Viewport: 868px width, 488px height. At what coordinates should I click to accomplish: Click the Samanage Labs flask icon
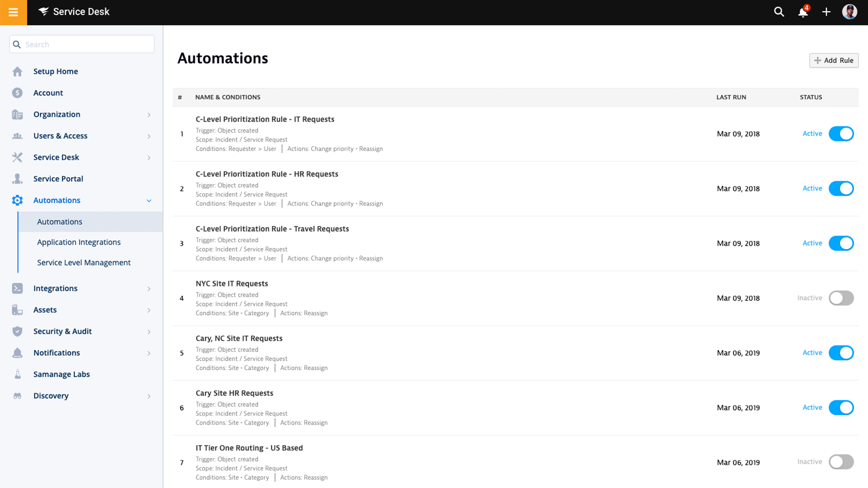tap(17, 374)
